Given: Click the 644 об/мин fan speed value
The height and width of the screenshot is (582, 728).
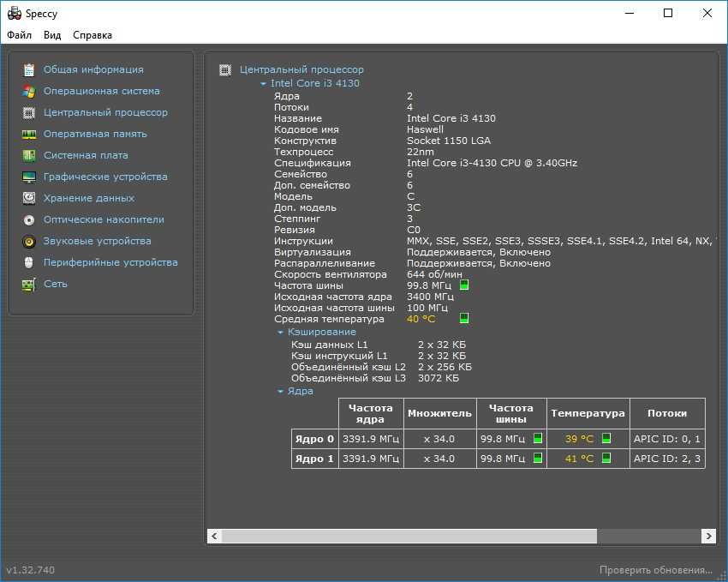Looking at the screenshot, I should coord(434,274).
